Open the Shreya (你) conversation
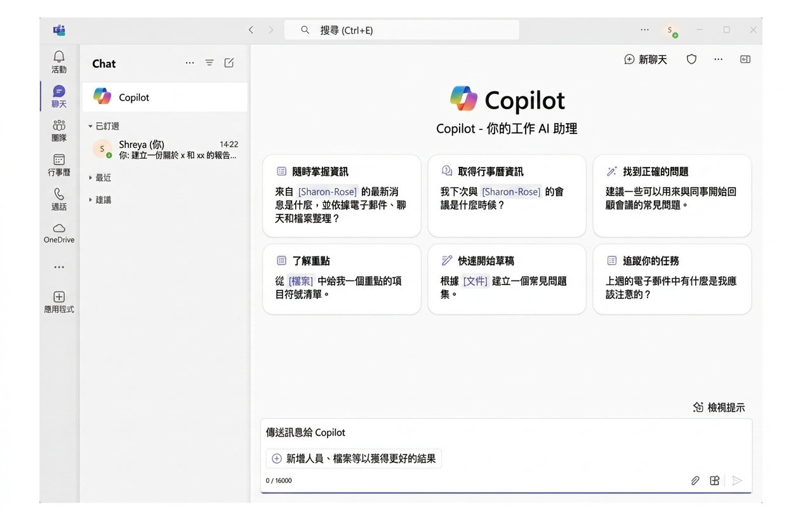The height and width of the screenshot is (518, 812). [x=165, y=149]
